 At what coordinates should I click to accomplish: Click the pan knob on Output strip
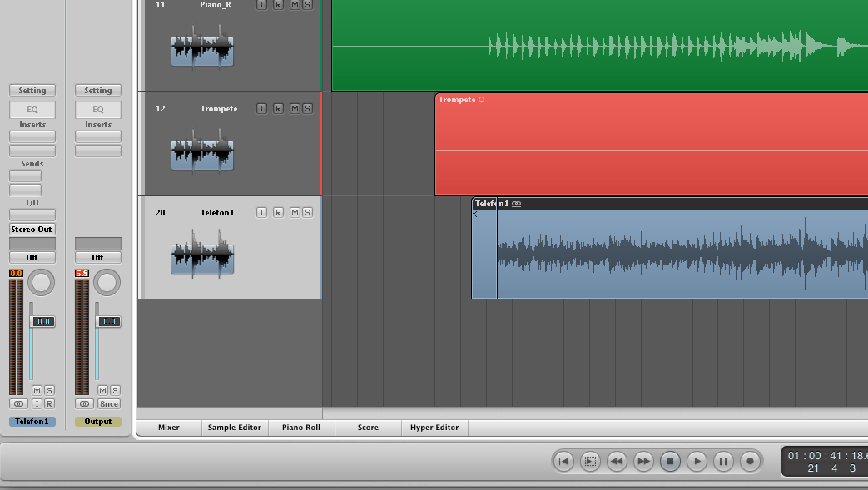point(107,283)
